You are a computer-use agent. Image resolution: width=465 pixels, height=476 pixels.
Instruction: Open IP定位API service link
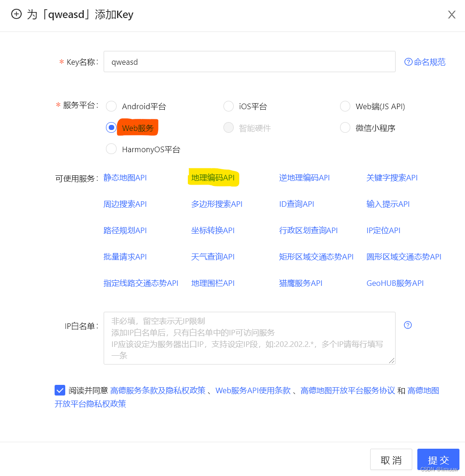coord(383,230)
